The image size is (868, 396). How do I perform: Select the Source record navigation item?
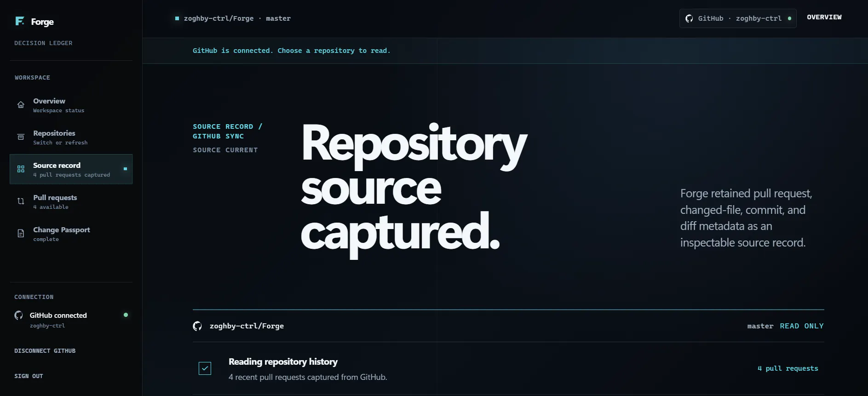tap(71, 169)
